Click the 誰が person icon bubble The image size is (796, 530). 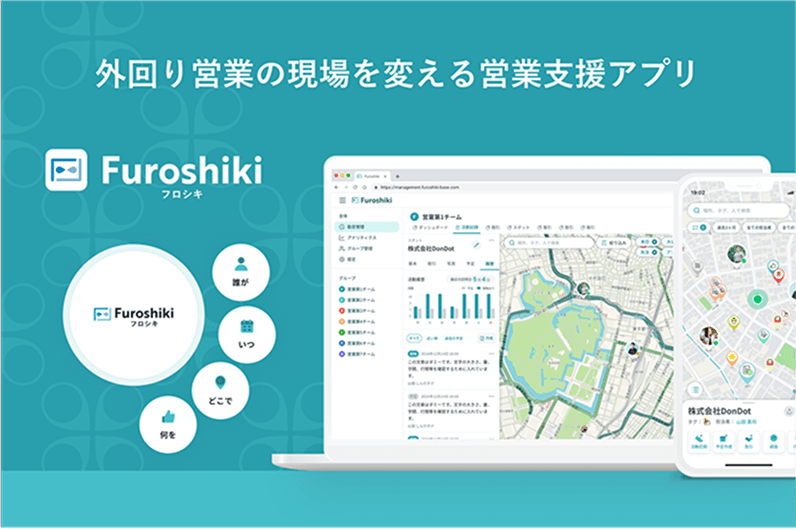tap(241, 274)
